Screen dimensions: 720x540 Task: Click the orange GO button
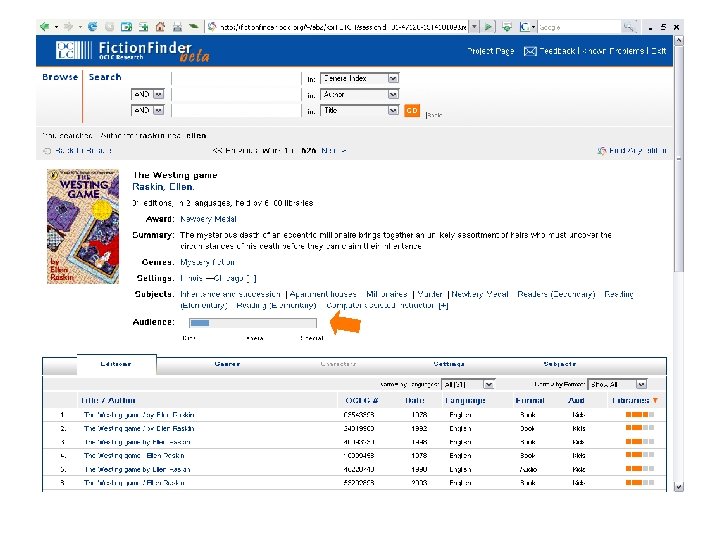pyautogui.click(x=412, y=111)
